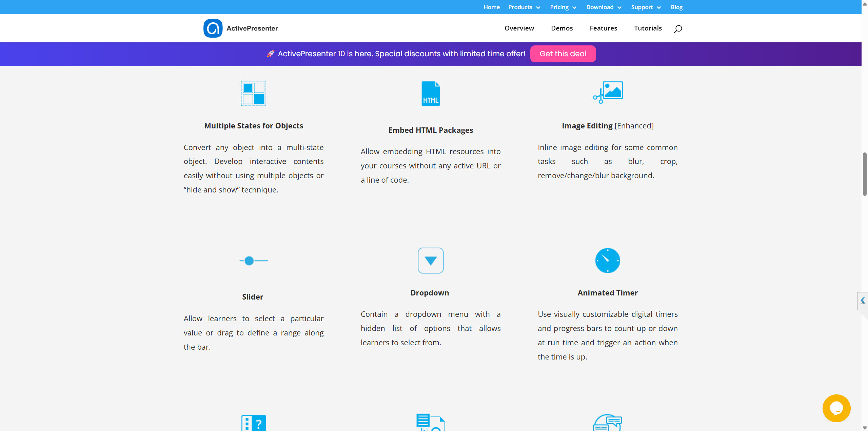Click the Embed HTML Packages file icon
The width and height of the screenshot is (868, 431).
click(431, 94)
